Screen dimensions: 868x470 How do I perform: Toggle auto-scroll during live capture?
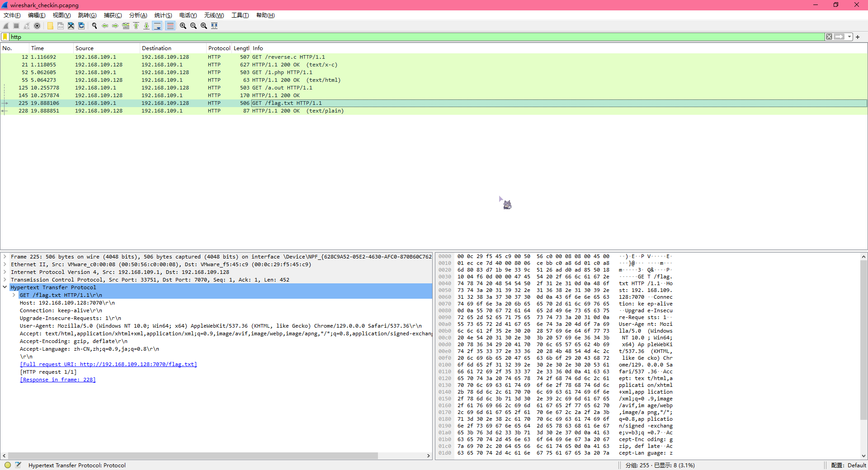pos(157,26)
